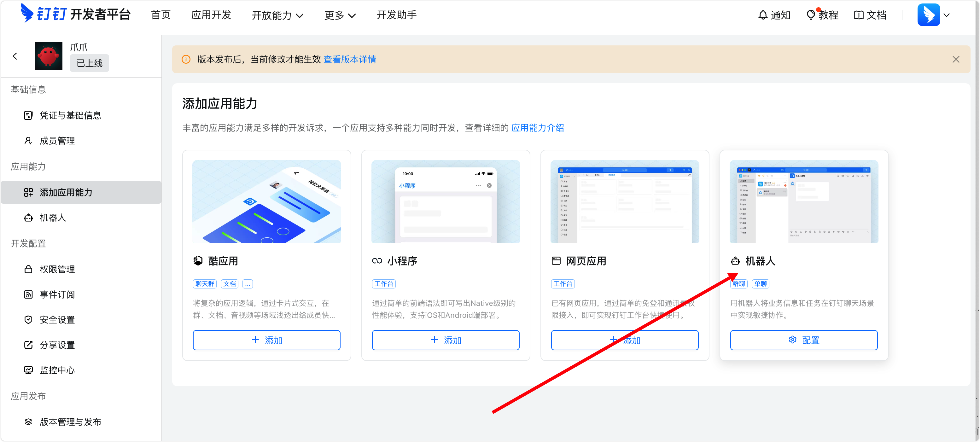The width and height of the screenshot is (980, 442).
Task: Click the DingTalk user avatar icon
Action: [928, 15]
